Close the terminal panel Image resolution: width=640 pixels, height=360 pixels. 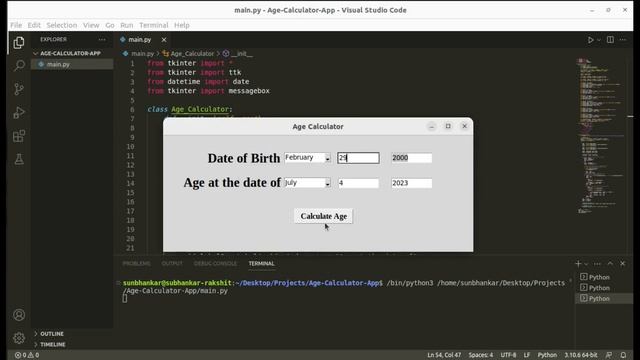[623, 264]
